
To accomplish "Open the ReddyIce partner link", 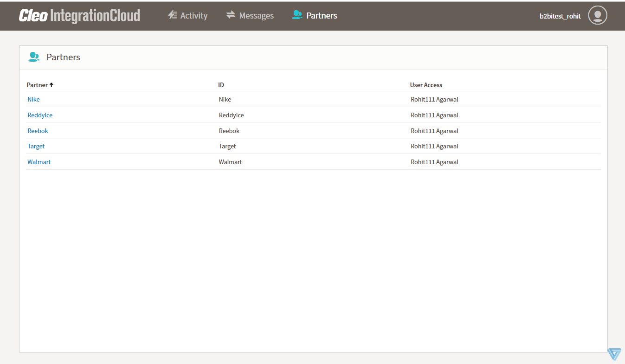I will [x=40, y=115].
